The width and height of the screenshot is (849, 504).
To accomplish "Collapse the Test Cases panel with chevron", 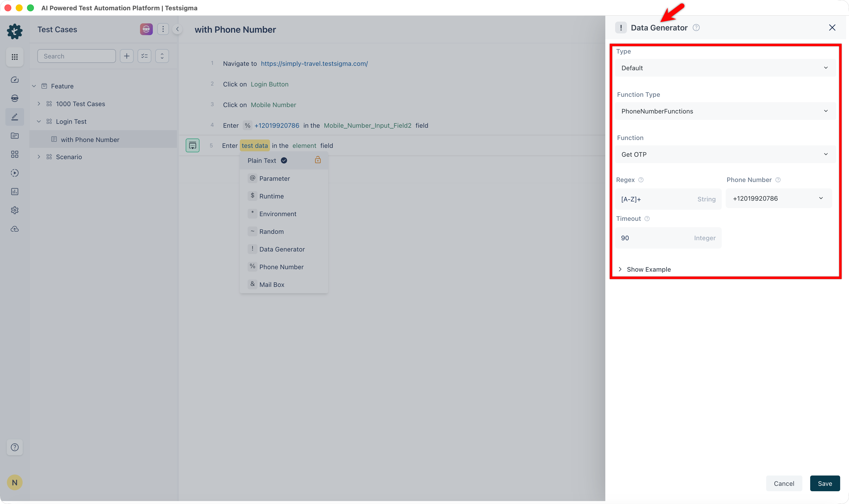I will tap(177, 29).
